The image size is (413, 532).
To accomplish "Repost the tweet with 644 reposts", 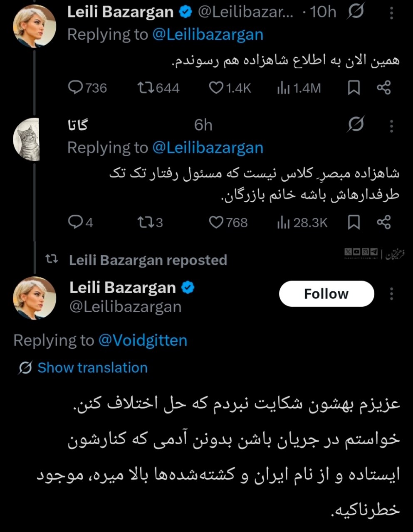I will tap(146, 88).
